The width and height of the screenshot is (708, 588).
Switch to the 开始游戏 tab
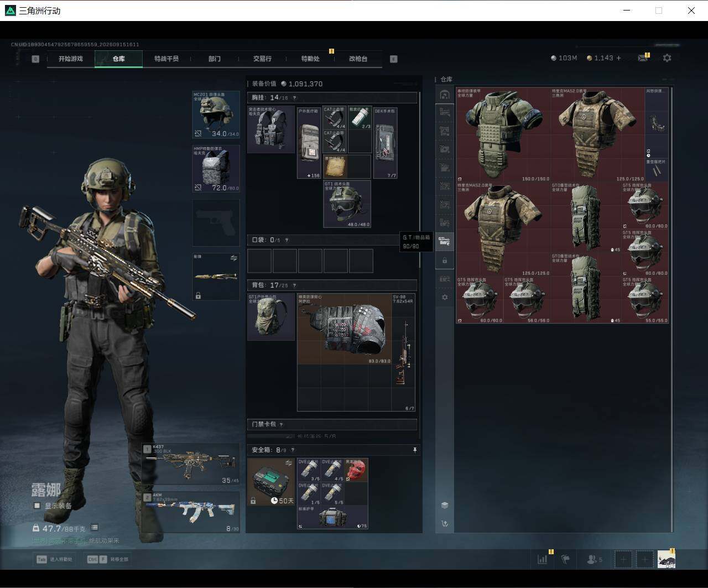(x=71, y=59)
